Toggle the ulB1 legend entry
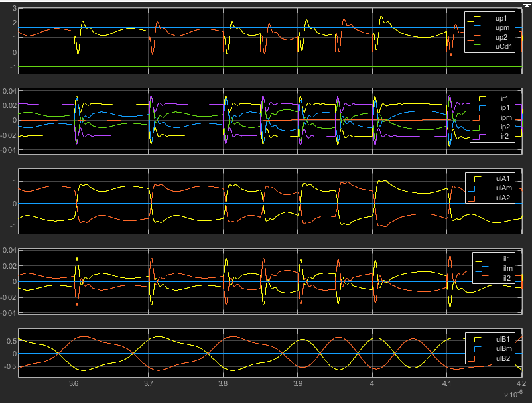The image size is (532, 404). pos(503,338)
